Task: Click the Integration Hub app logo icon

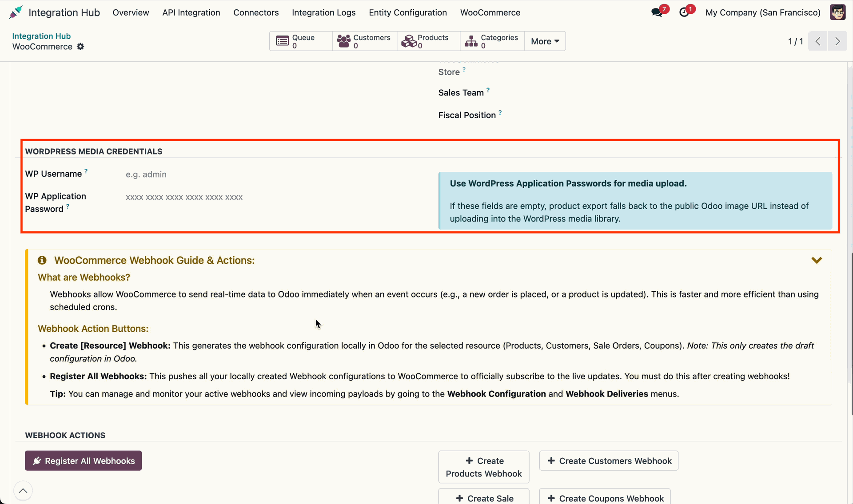Action: (x=16, y=12)
